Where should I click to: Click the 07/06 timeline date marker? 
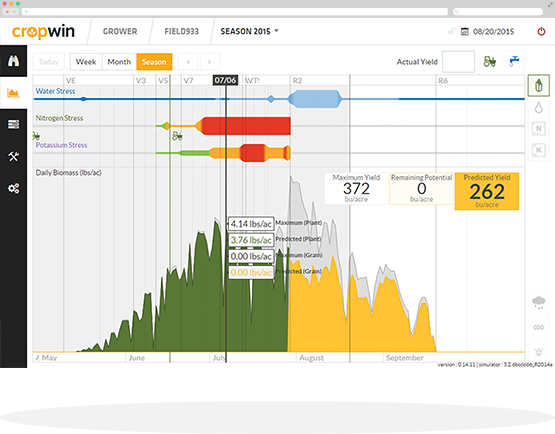225,80
